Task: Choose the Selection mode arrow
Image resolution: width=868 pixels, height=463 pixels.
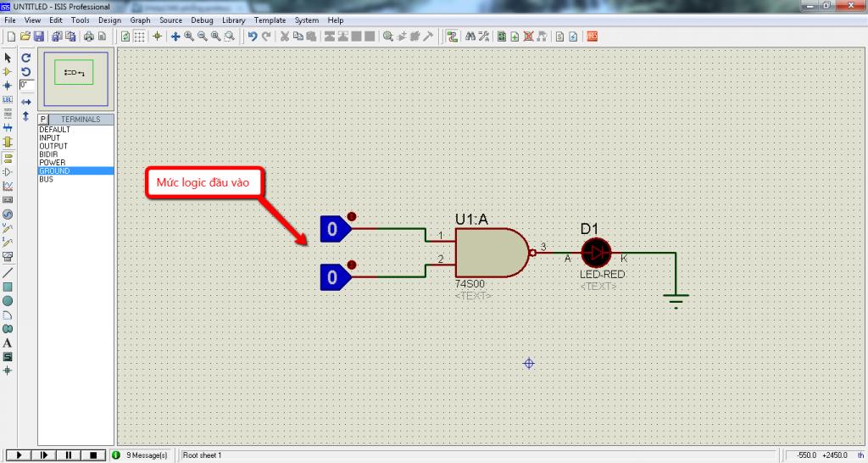Action: (x=8, y=58)
